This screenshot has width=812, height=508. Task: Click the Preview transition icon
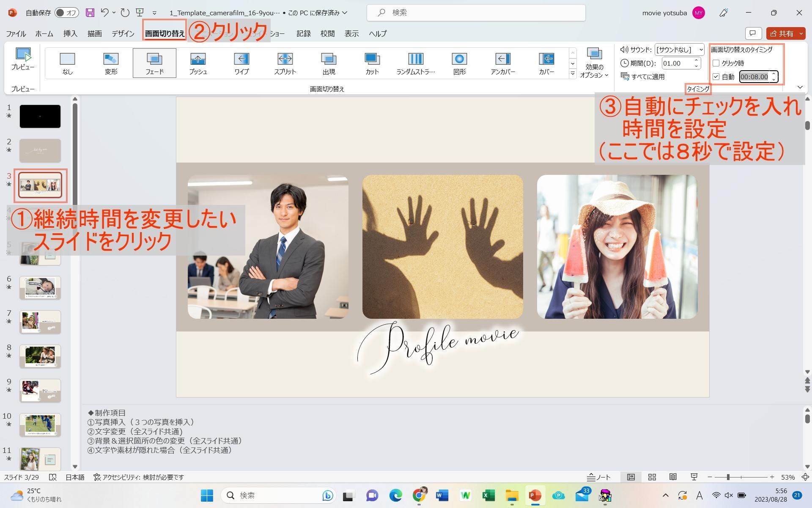tap(23, 59)
